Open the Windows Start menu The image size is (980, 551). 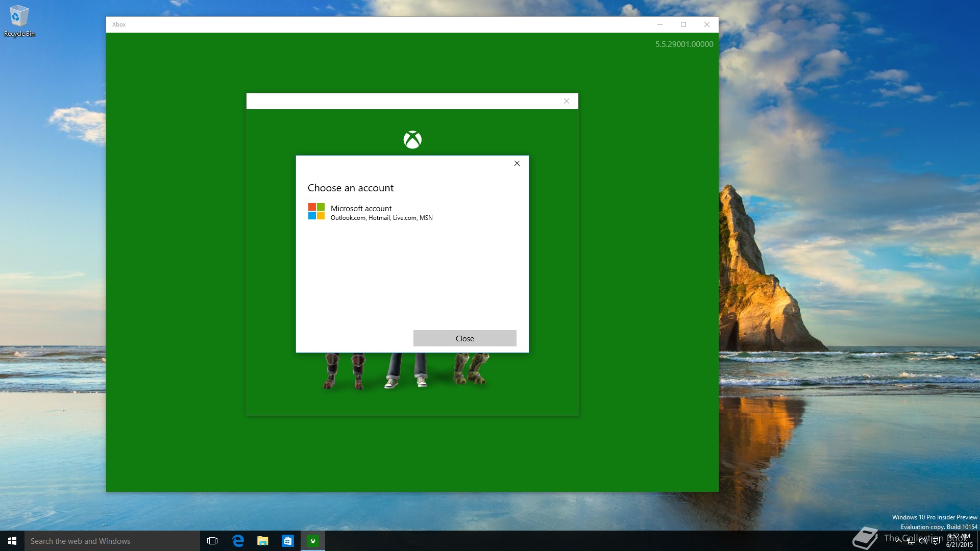(12, 541)
